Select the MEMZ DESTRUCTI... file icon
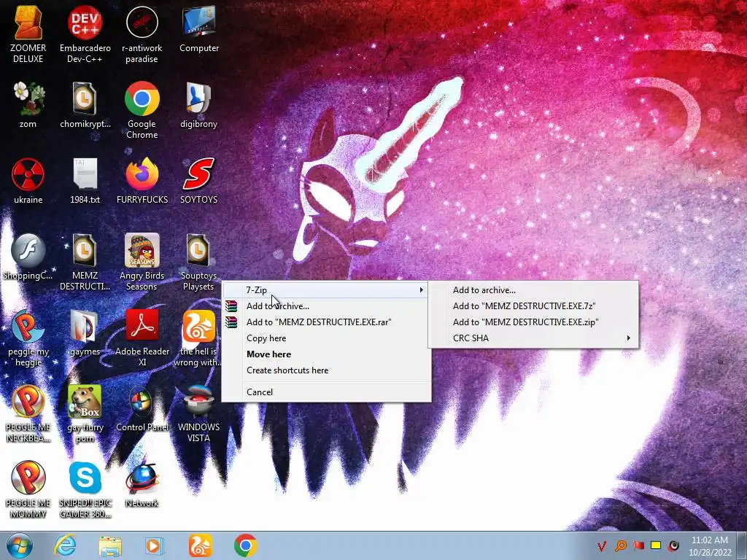 pos(85,262)
